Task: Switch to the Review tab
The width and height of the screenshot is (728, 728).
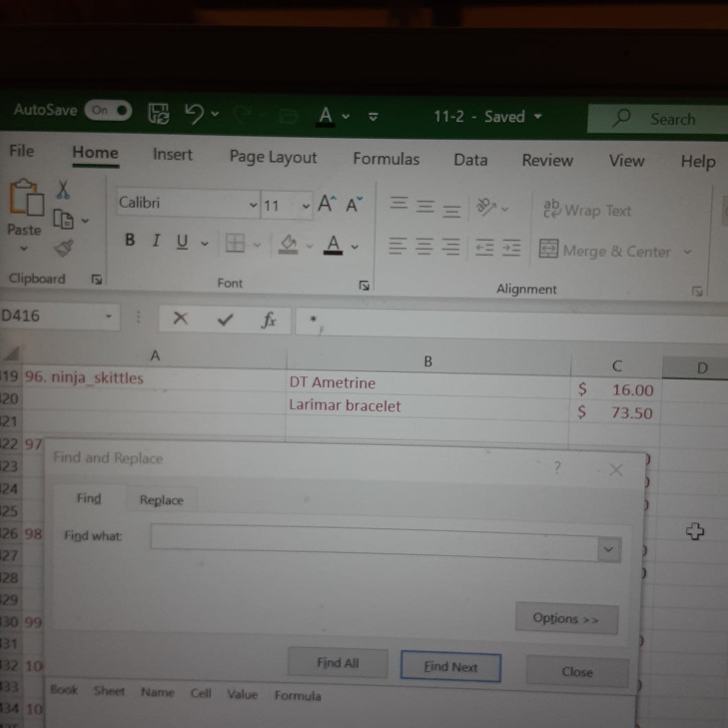Action: (x=547, y=161)
